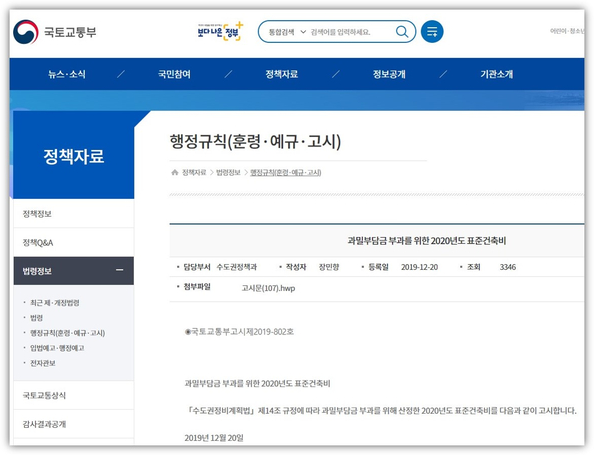594x455 pixels.
Task: Open 최근 제·개정법령 submenu item
Action: (55, 303)
